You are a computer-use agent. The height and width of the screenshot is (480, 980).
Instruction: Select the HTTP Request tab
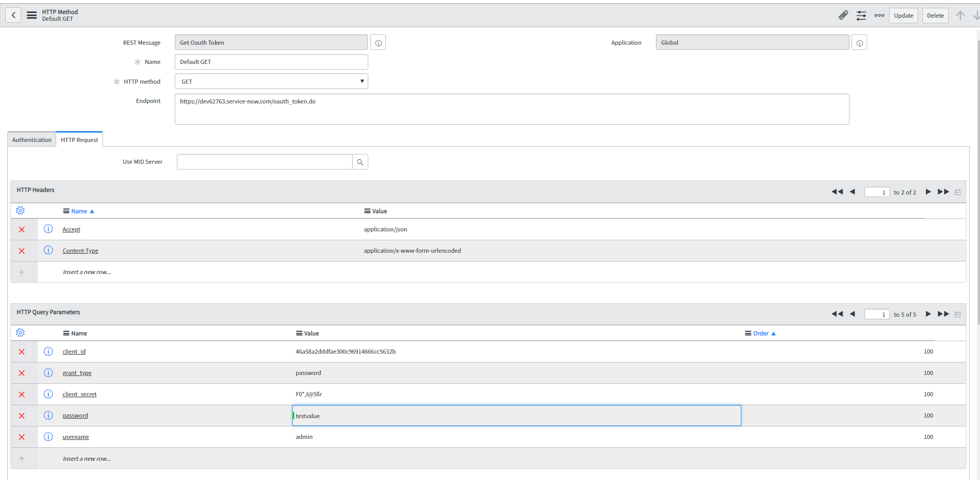(79, 139)
